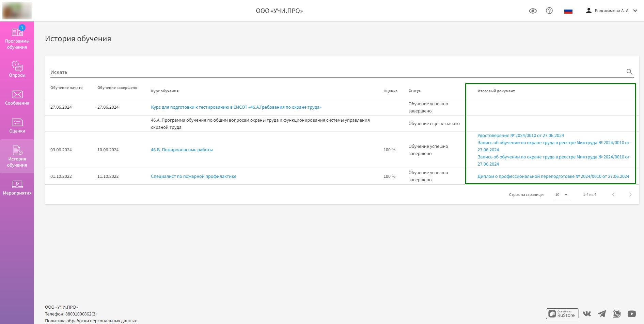644x324 pixels.
Task: Open VK social link icon
Action: point(586,314)
